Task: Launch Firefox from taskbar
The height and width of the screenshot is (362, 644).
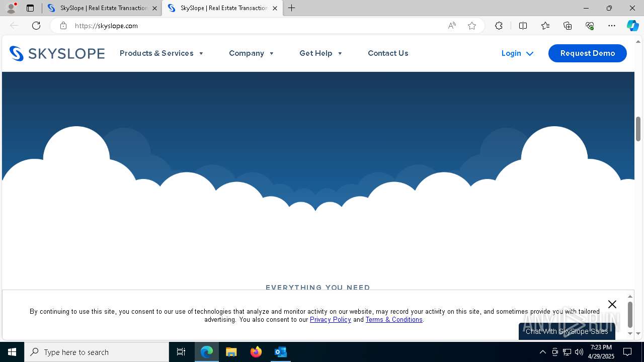Action: pyautogui.click(x=256, y=352)
